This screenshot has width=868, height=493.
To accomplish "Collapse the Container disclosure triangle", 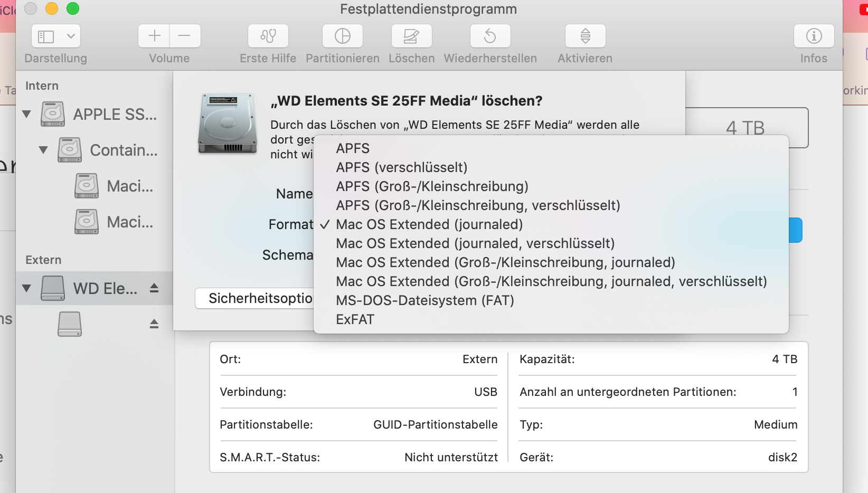I will click(x=43, y=150).
